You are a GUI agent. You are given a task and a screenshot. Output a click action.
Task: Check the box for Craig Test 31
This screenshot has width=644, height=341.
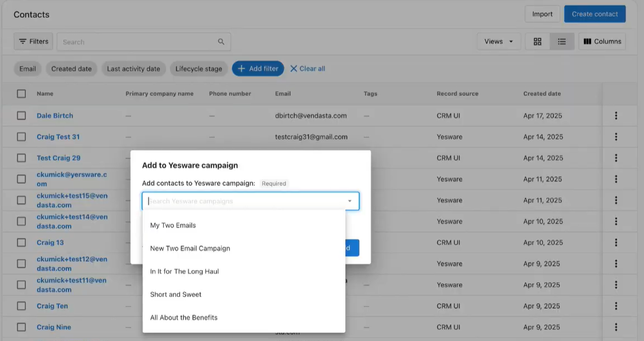coord(21,137)
